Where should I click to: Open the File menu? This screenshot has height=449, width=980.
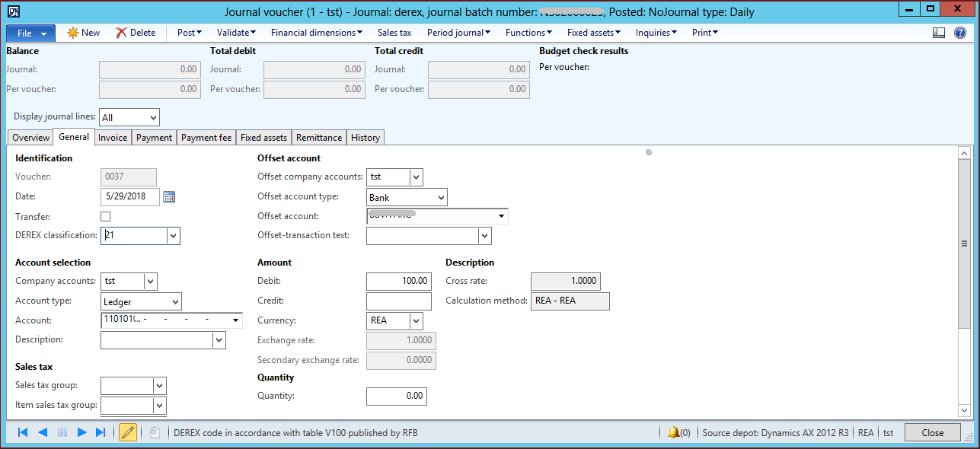click(x=31, y=33)
